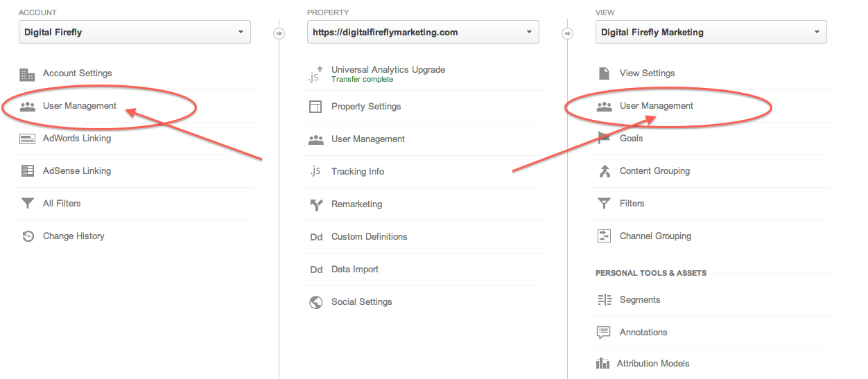Image resolution: width=868 pixels, height=379 pixels.
Task: Click the Segments icon
Action: tap(604, 300)
